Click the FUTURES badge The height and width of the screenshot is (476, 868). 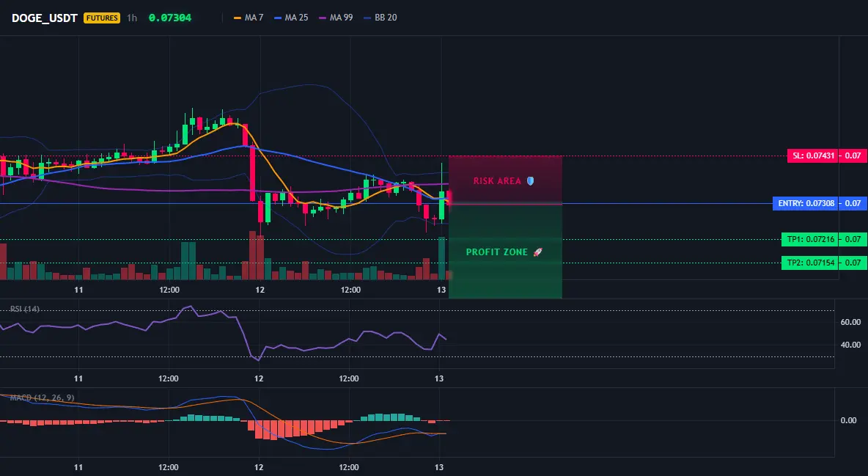(102, 18)
